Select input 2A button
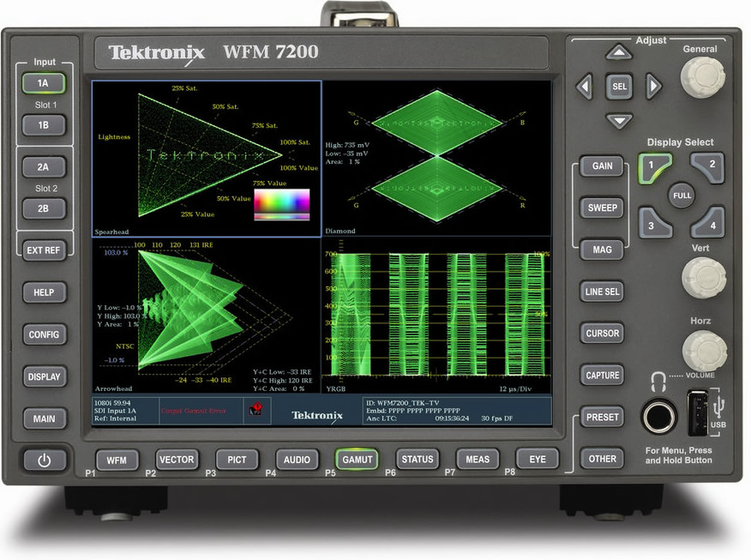Viewport: 751px width, 560px height. tap(43, 167)
